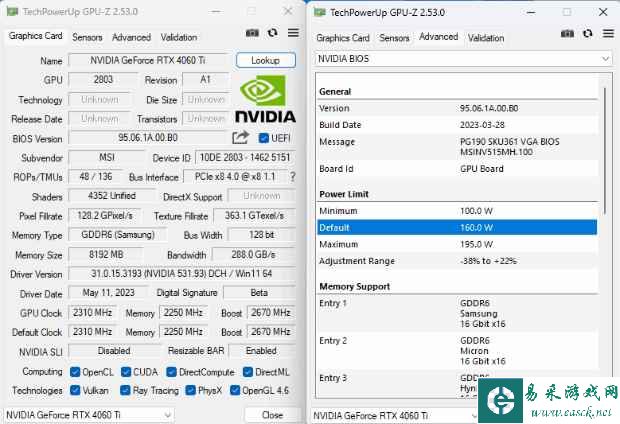The height and width of the screenshot is (424, 620).
Task: Toggle the DirectCompute checkbox
Action: coord(171,372)
